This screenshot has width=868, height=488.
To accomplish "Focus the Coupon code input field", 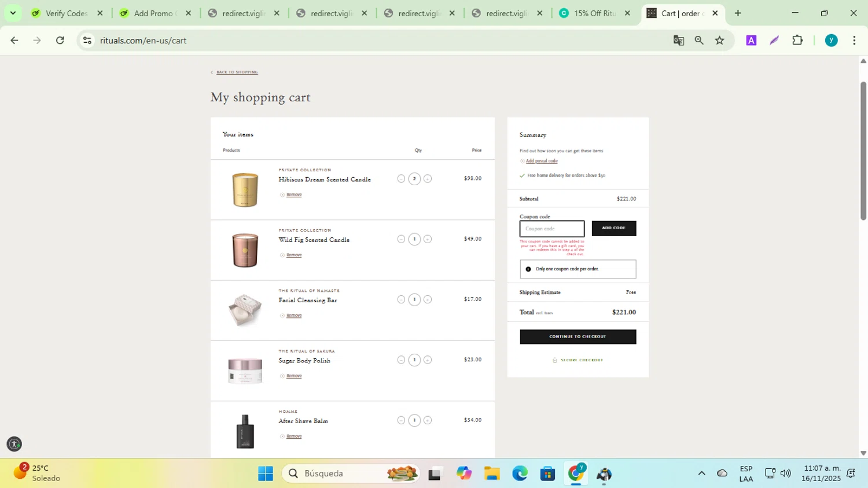I will (x=552, y=229).
